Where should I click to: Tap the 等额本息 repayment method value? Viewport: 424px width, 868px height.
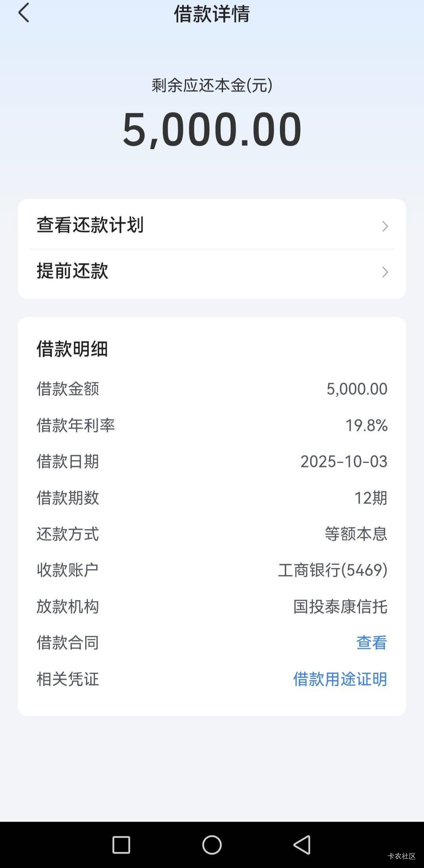click(356, 534)
